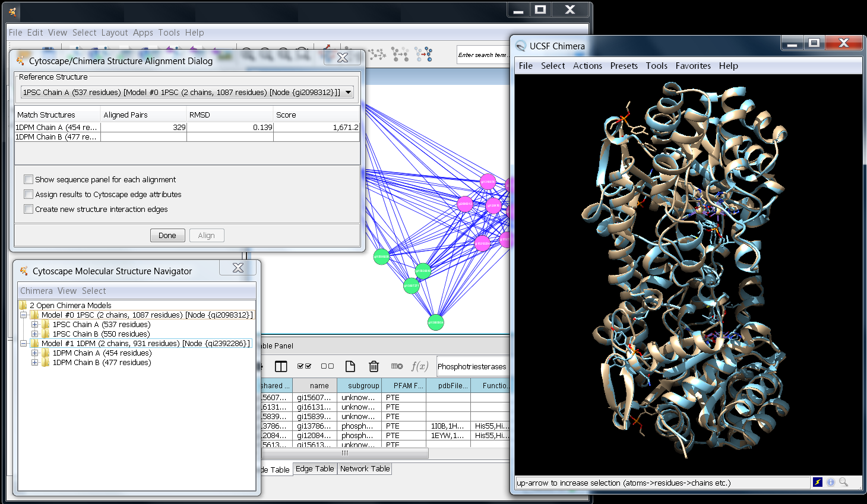Click the delete columns trash icon

(x=374, y=366)
